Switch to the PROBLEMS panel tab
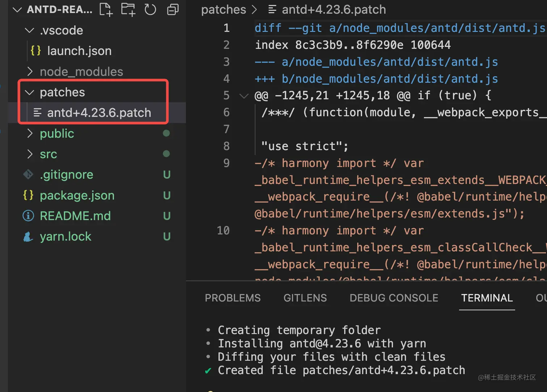547x392 pixels. pos(233,298)
